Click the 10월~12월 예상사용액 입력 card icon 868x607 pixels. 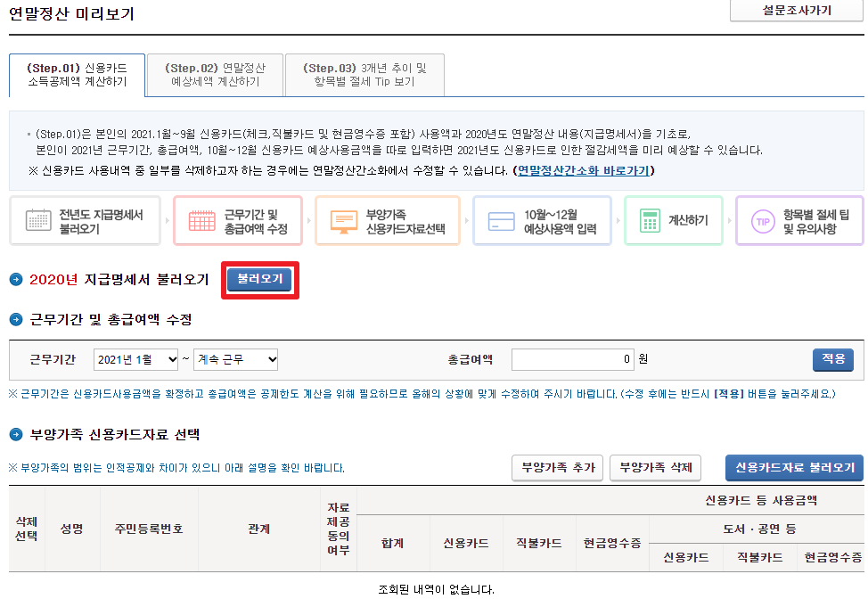[x=503, y=219]
